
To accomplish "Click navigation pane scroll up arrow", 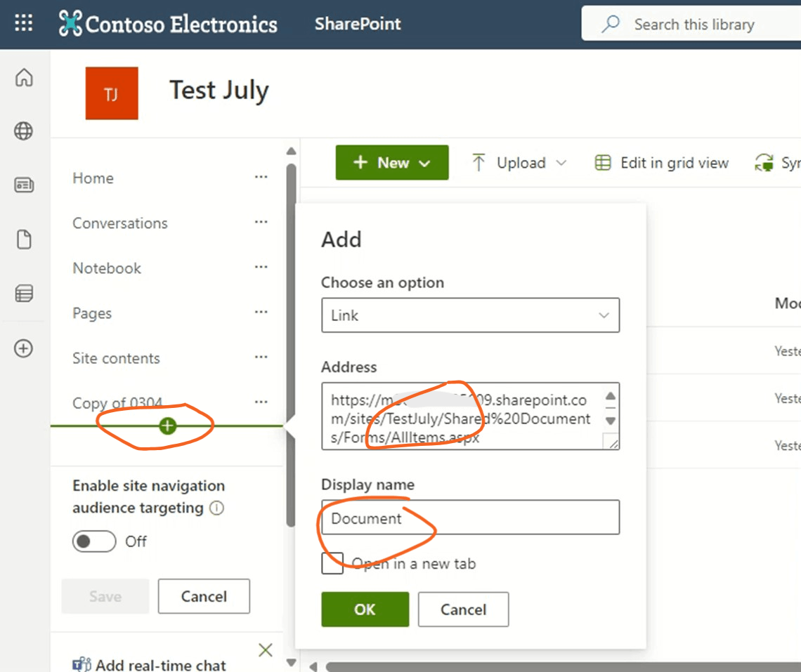I will 291,151.
